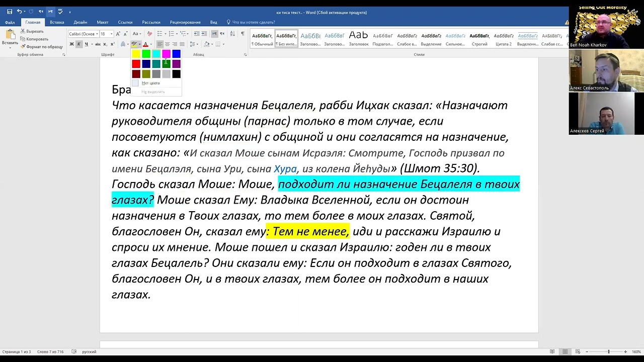Toggle right-to-left text direction in ribbon

222,34
